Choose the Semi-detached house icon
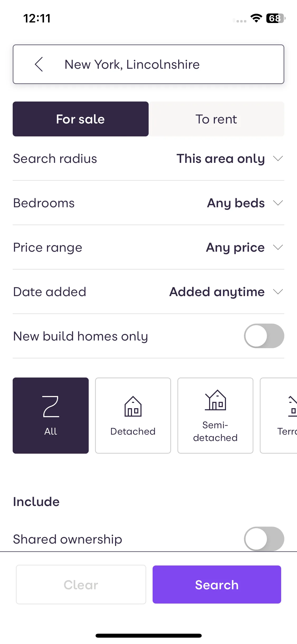Screen dimensions: 297x644 pos(215,400)
